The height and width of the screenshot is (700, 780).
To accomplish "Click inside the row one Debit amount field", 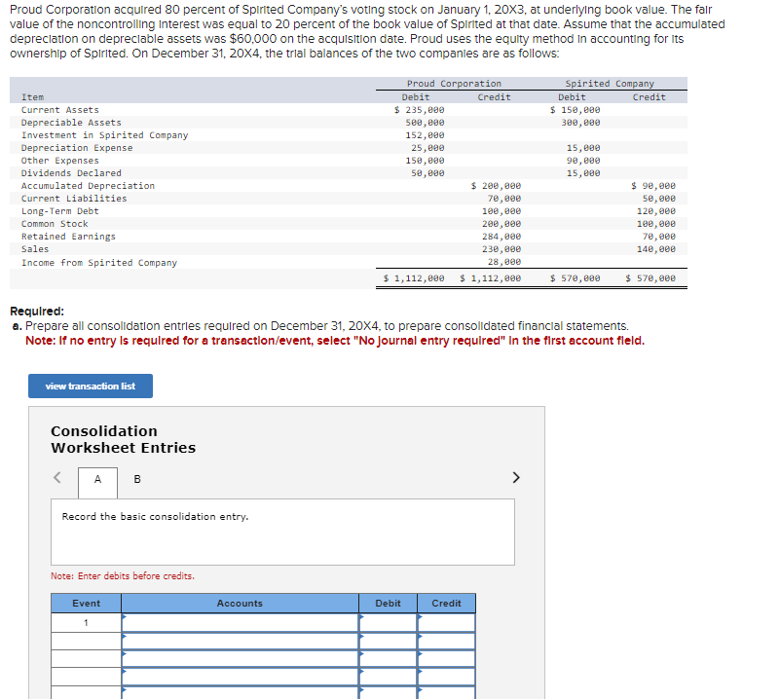I will coord(388,621).
